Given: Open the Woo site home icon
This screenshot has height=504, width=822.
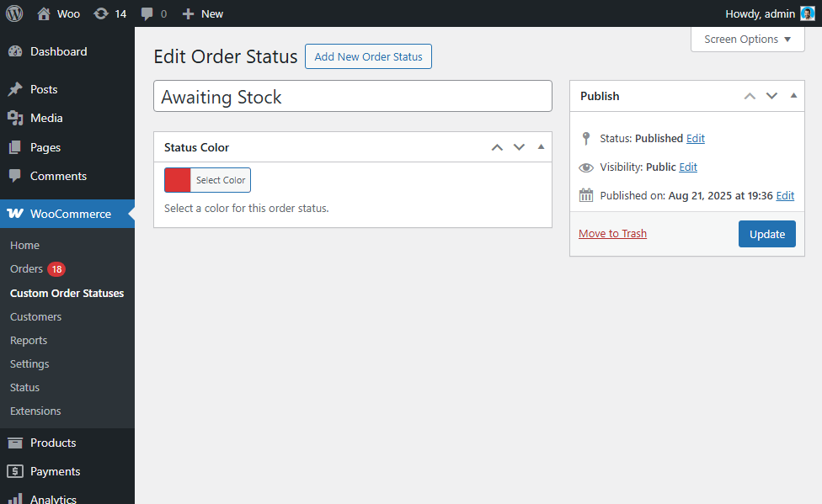Looking at the screenshot, I should (x=44, y=13).
